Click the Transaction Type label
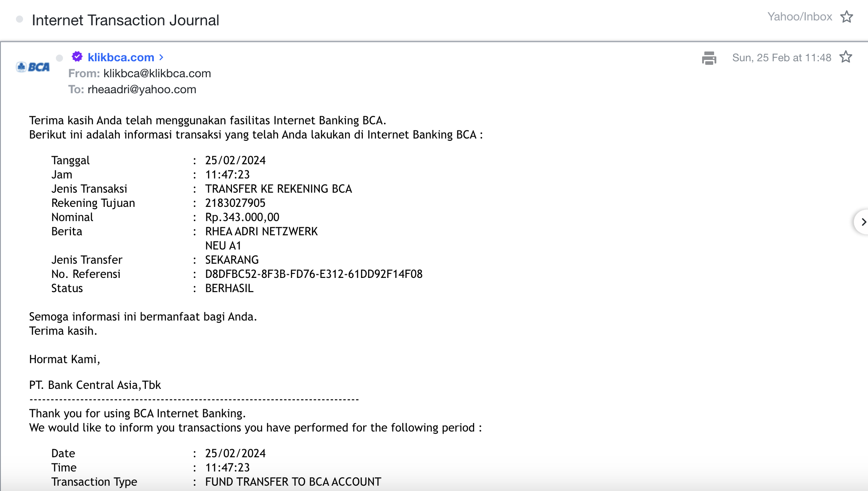Viewport: 868px width, 491px height. (x=94, y=482)
